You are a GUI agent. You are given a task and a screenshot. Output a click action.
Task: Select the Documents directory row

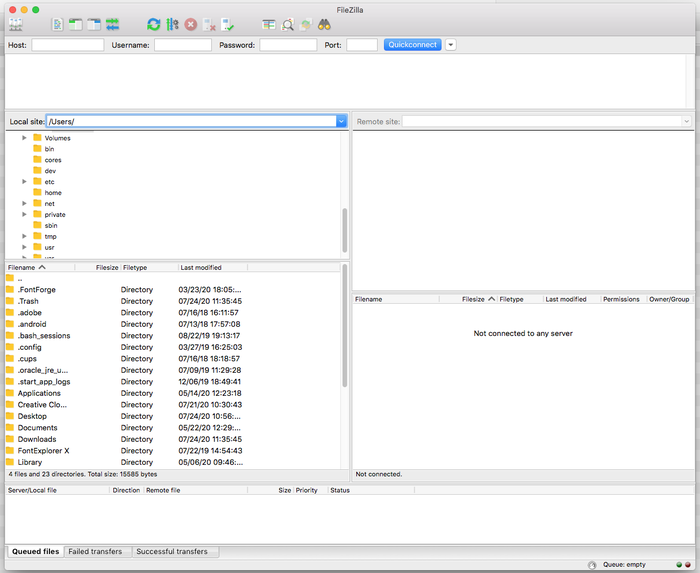coord(172,428)
